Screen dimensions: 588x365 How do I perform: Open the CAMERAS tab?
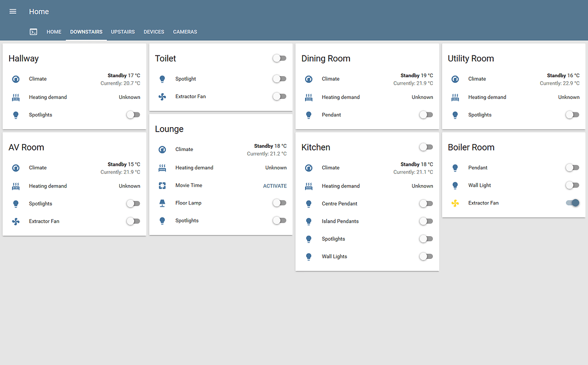pos(185,32)
